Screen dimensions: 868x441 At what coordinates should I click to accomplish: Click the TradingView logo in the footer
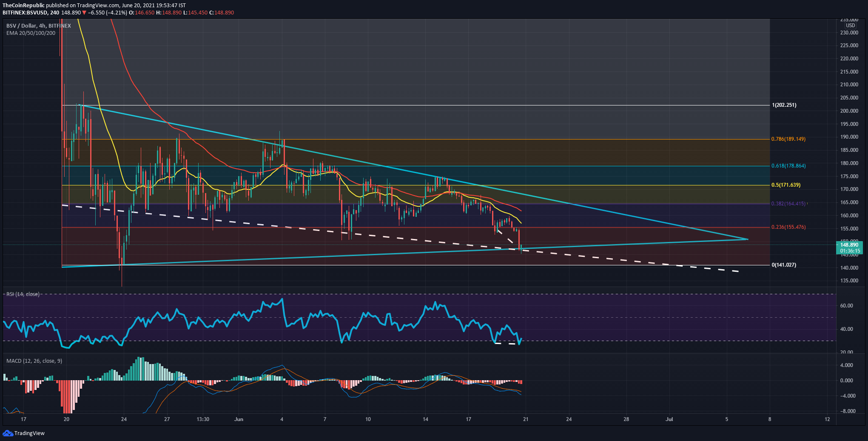[24, 433]
